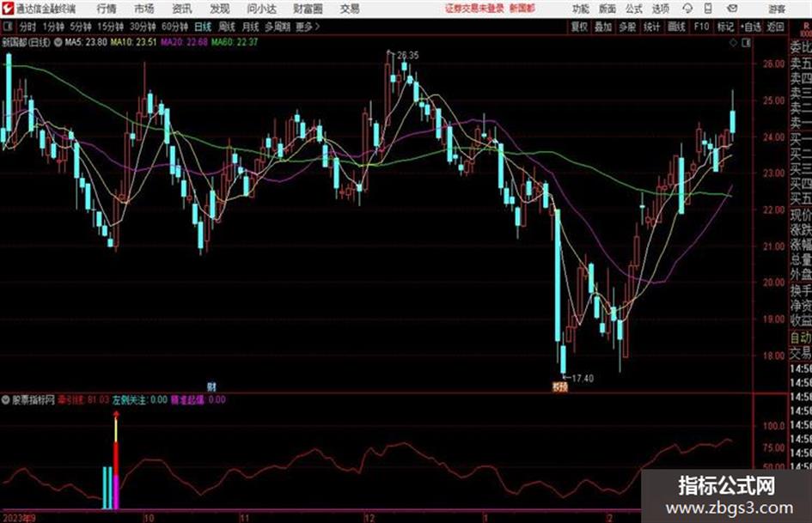The image size is (812, 523).
Task: Open the 功能 menu
Action: click(581, 9)
